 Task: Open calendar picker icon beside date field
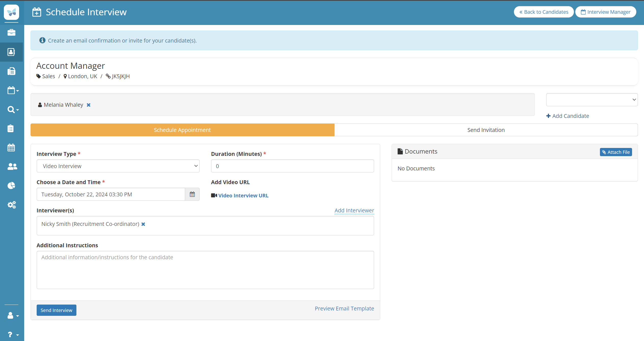pos(192,194)
